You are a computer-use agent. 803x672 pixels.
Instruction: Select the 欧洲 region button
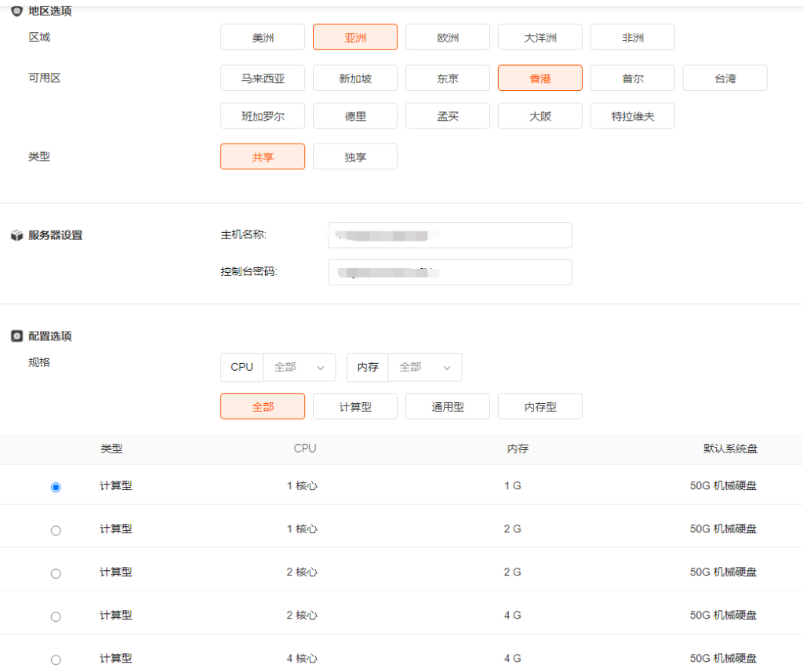[448, 38]
